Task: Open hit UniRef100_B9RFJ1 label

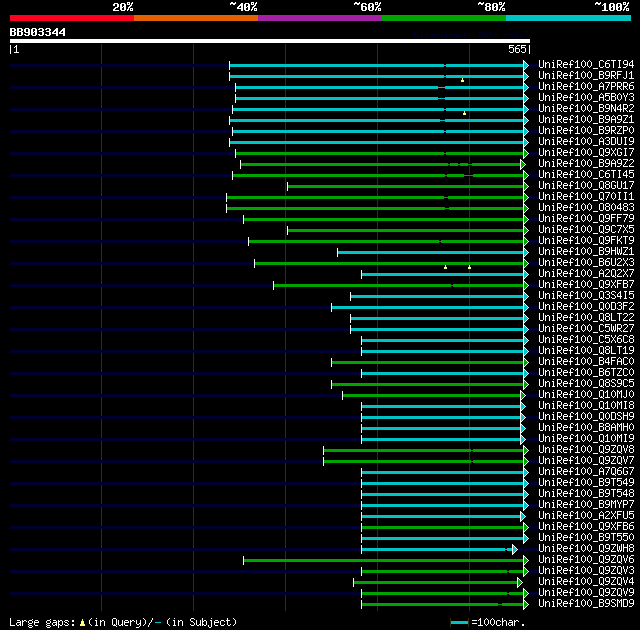Action: click(586, 75)
